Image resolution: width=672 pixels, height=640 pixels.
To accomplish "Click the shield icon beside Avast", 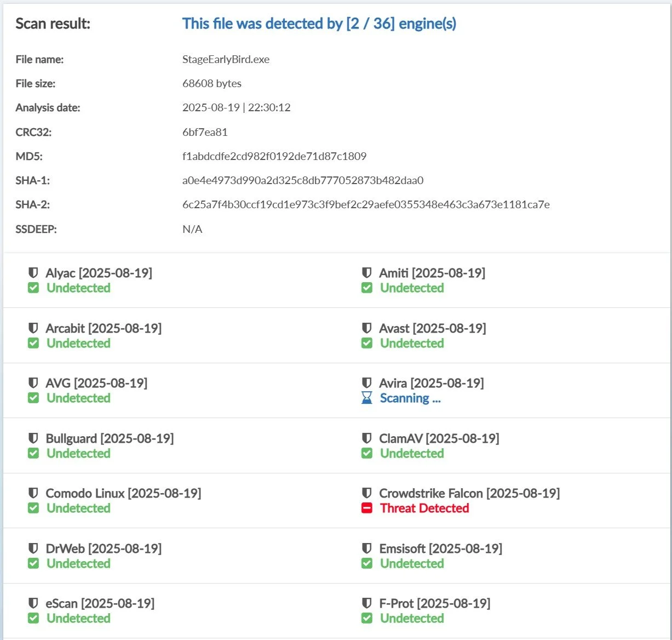I will pyautogui.click(x=367, y=328).
